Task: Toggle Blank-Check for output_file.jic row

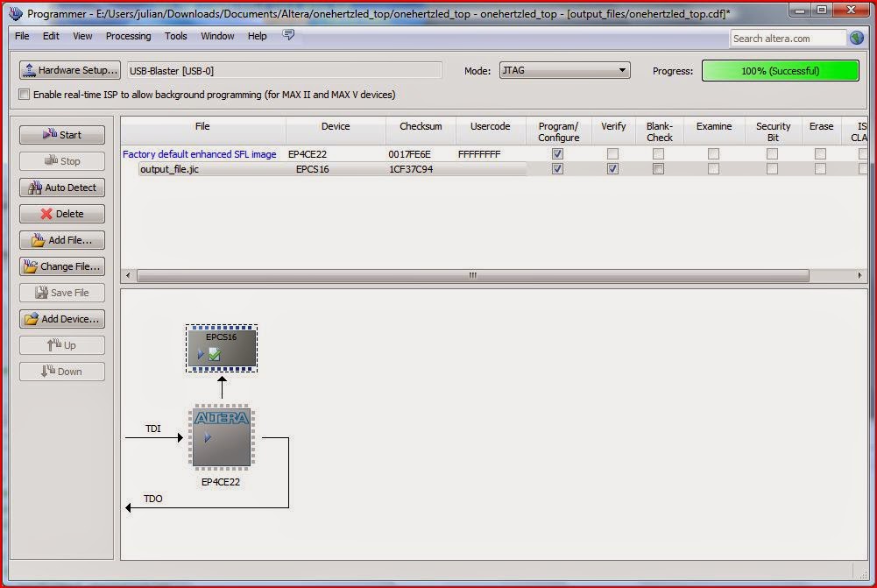Action: (x=659, y=169)
